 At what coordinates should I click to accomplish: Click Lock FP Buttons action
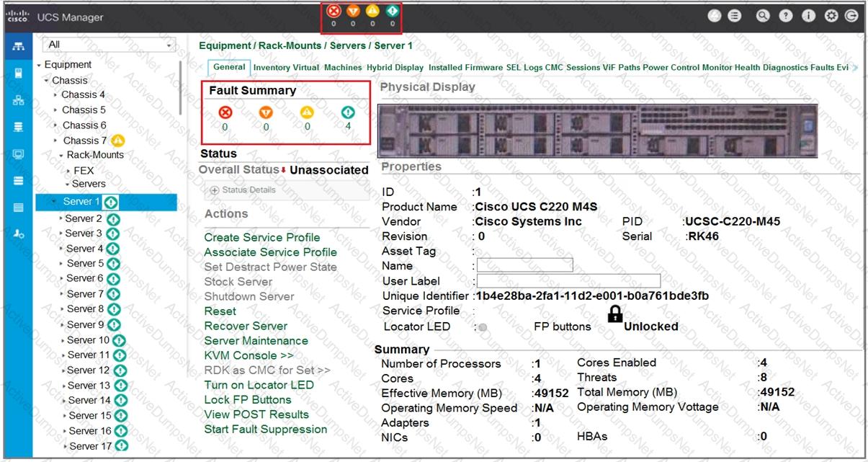pos(248,399)
